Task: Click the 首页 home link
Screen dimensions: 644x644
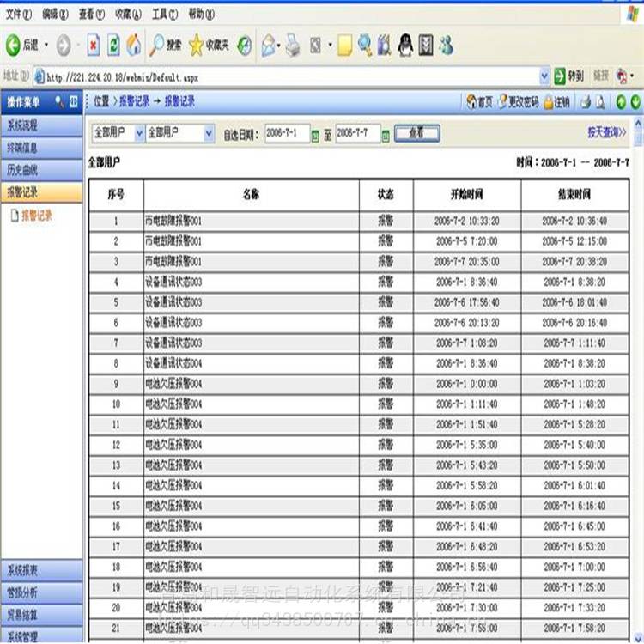Action: tap(479, 102)
